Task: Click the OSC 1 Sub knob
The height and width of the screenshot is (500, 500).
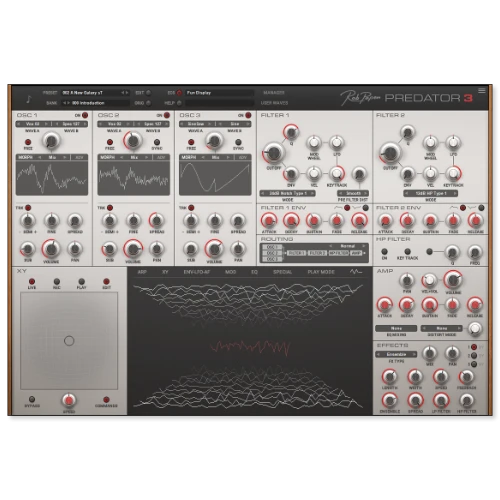Action: point(28,249)
